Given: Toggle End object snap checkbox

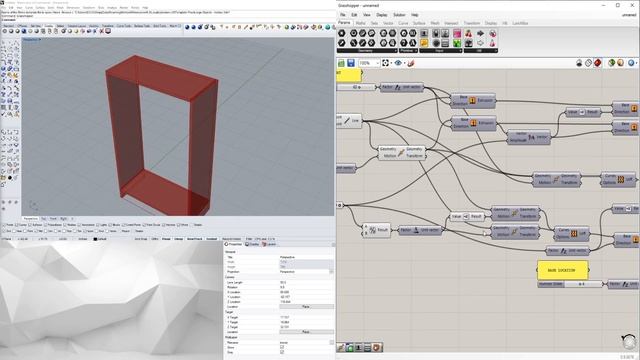Looking at the screenshot, I should pyautogui.click(x=4, y=231).
